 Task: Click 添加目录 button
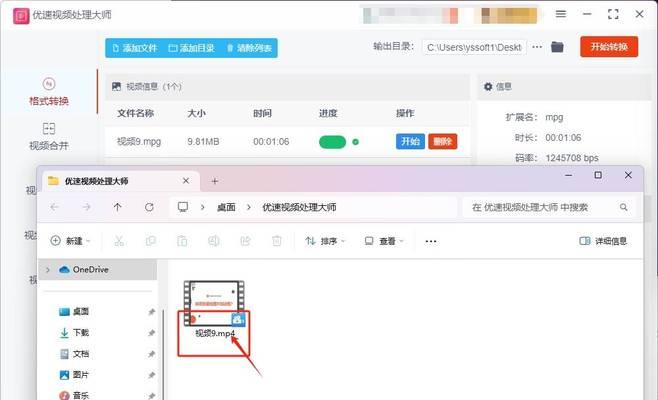(x=191, y=48)
